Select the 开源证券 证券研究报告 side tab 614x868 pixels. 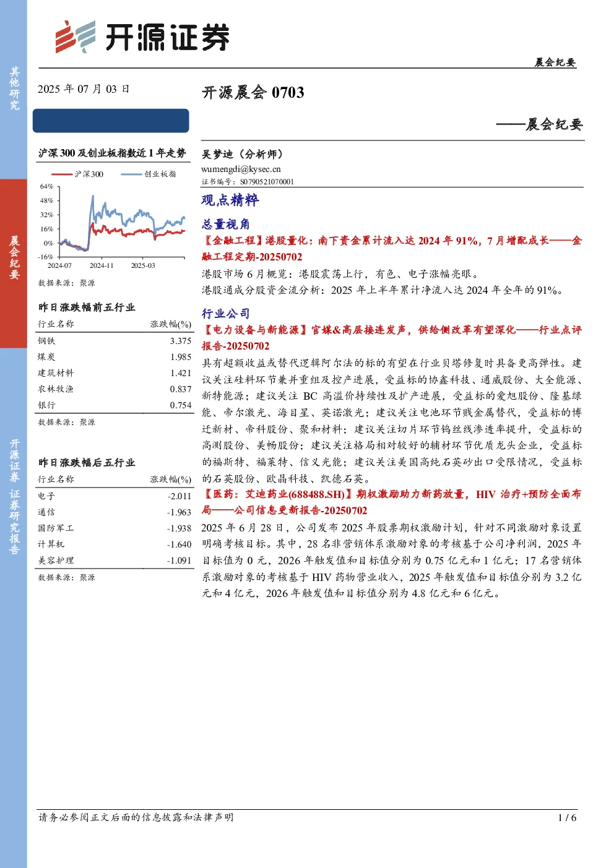pyautogui.click(x=14, y=496)
